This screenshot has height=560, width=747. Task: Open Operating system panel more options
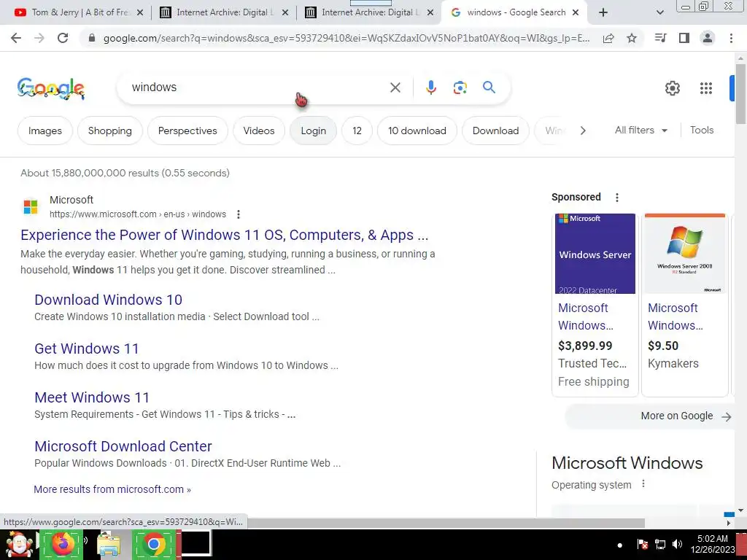pos(643,484)
